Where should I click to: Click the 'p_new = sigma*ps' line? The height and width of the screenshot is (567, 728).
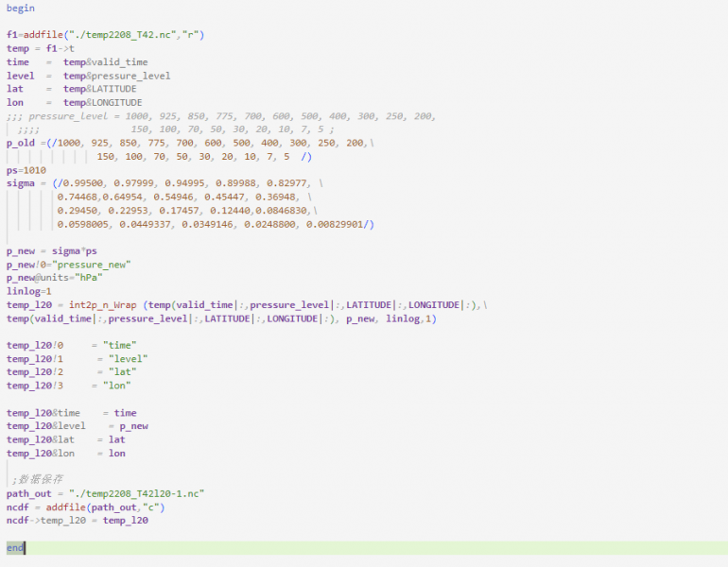point(52,251)
